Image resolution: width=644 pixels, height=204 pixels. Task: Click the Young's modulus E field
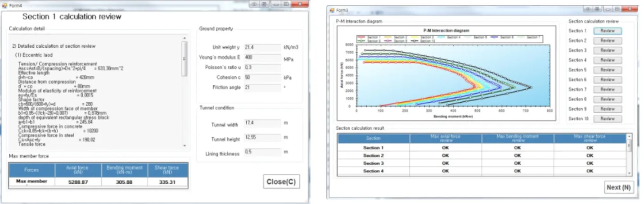click(262, 58)
